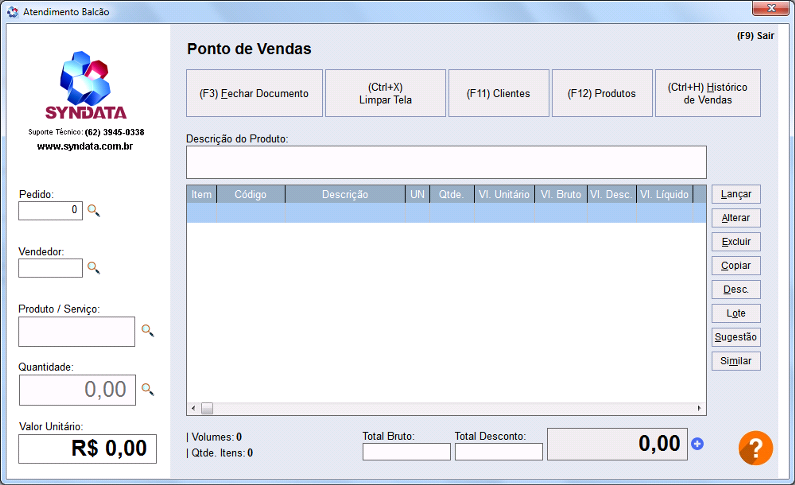Click the Syndata logo
The image size is (795, 485).
[x=85, y=85]
